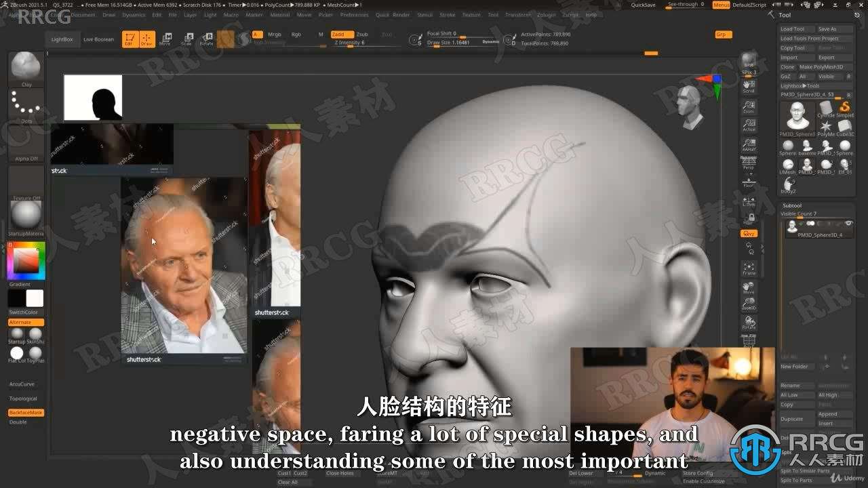
Task: Click the LightBox button
Action: 62,39
